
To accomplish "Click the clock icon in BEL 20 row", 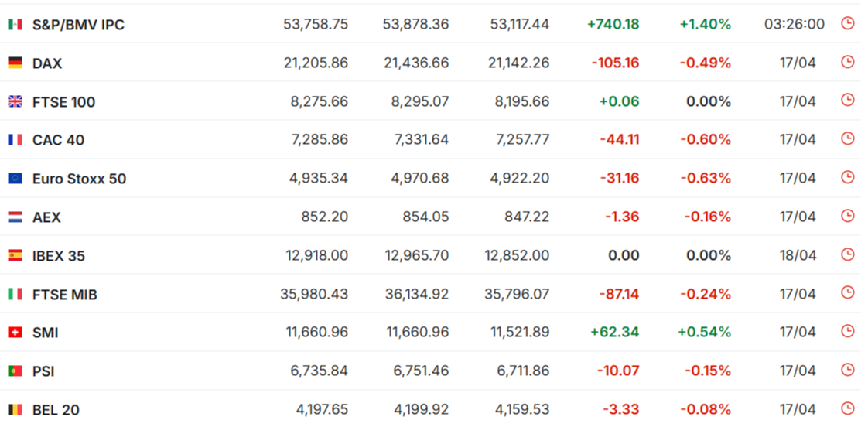I will [848, 408].
